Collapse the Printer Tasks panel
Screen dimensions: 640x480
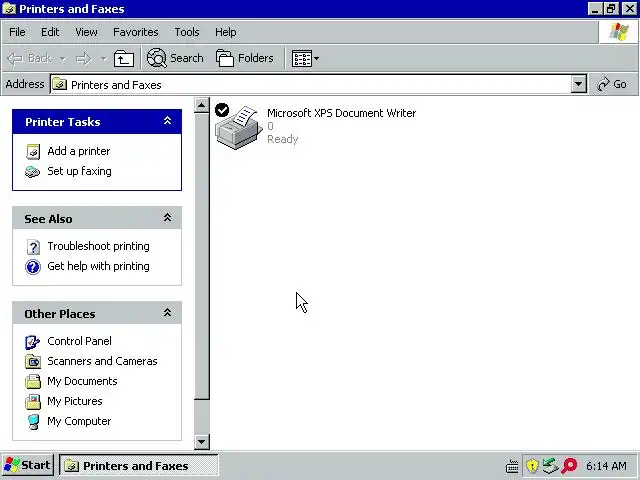tap(167, 121)
